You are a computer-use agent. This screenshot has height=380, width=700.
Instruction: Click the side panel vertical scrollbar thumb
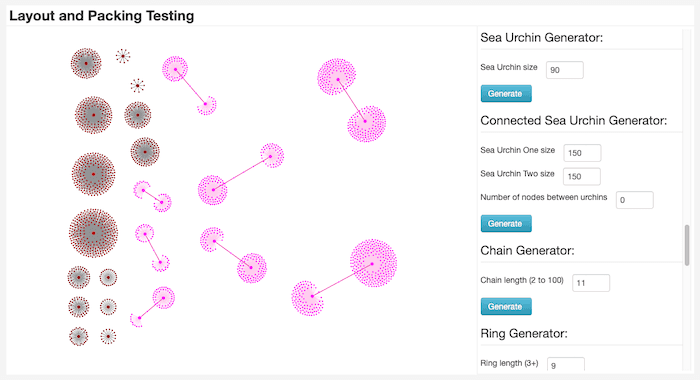coord(687,245)
